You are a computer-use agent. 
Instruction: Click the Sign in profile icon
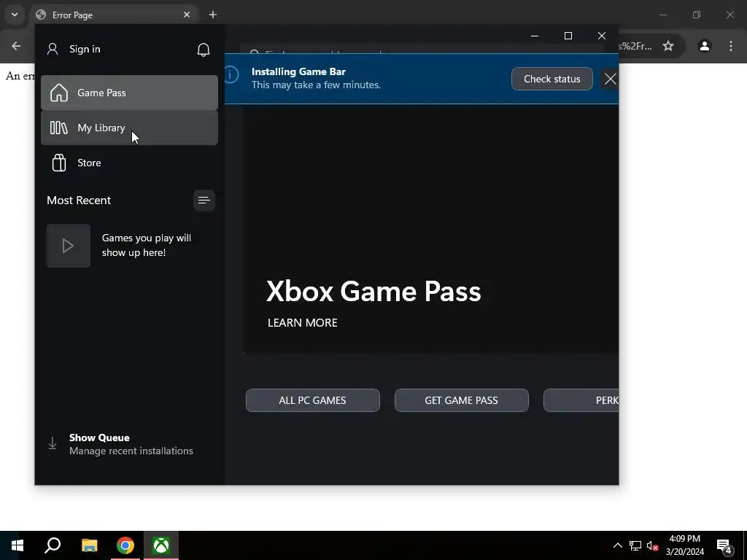53,49
